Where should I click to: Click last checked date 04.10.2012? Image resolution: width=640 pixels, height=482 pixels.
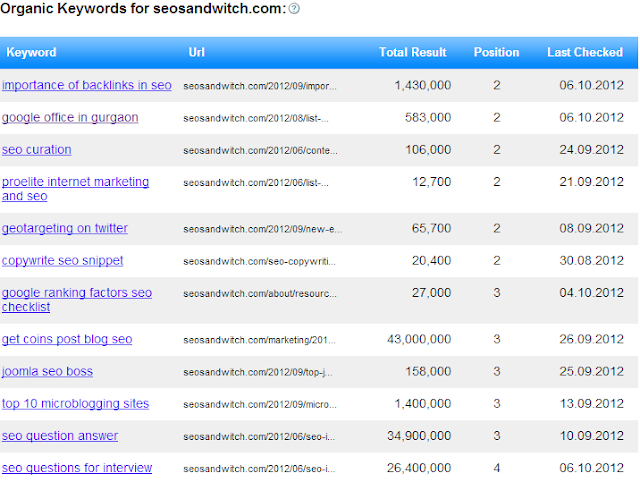[591, 293]
